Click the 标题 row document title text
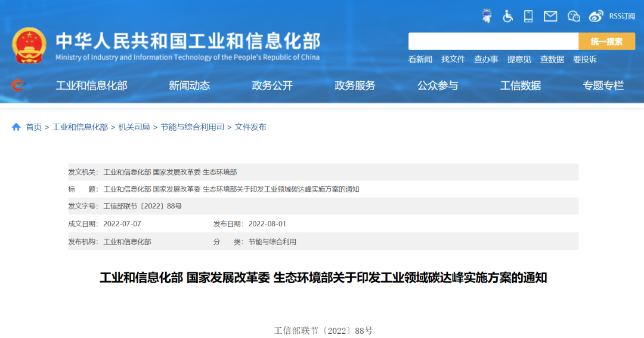The image size is (644, 338). [x=231, y=189]
